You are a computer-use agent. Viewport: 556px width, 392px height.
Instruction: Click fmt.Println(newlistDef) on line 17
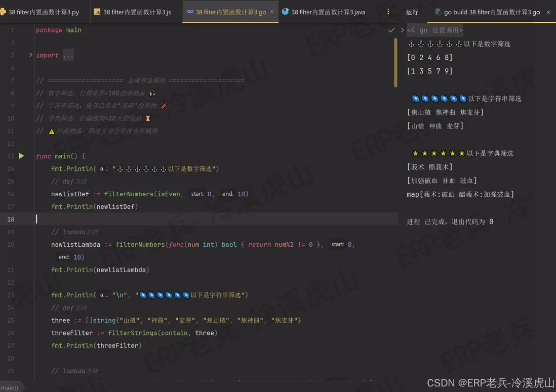(94, 207)
